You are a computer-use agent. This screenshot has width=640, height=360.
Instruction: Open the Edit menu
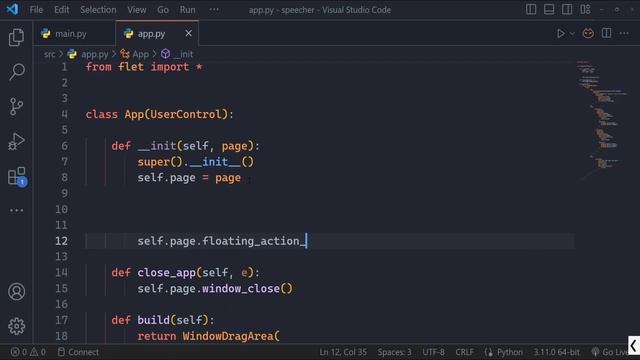(62, 10)
